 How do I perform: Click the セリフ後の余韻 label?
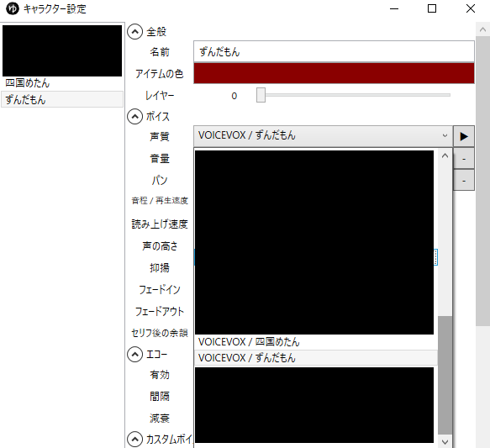click(160, 333)
